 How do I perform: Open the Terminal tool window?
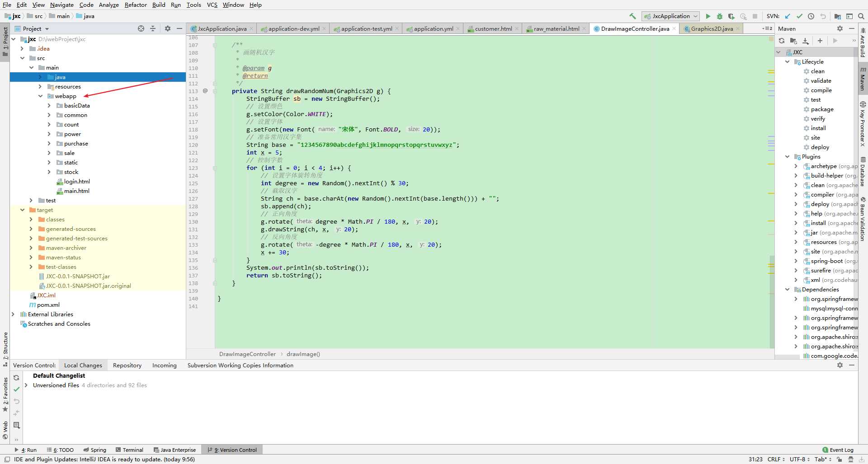click(x=129, y=450)
